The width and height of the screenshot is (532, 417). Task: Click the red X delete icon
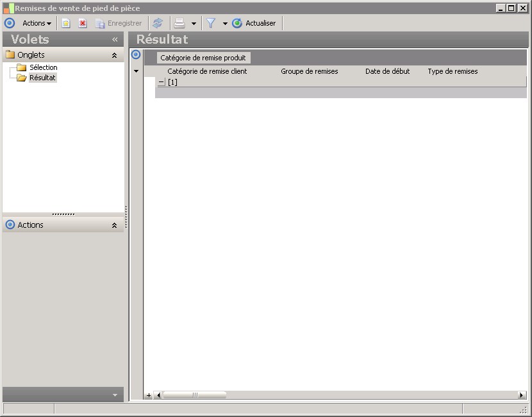point(83,23)
